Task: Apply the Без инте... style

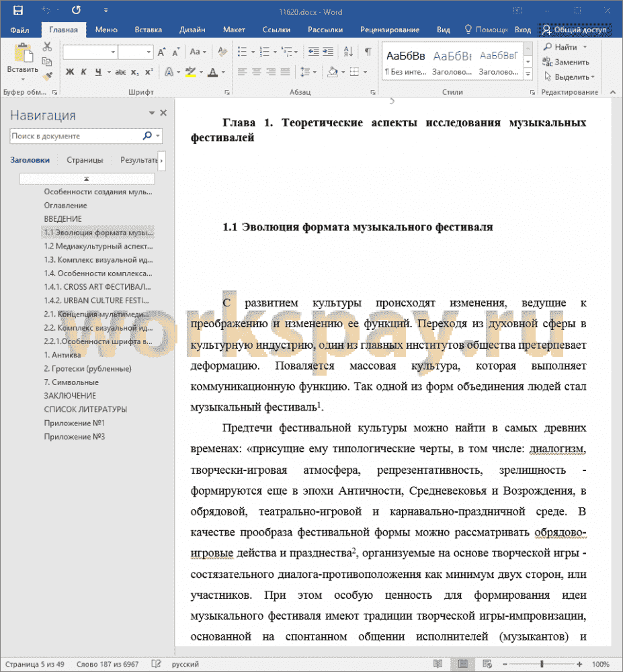Action: pos(406,62)
